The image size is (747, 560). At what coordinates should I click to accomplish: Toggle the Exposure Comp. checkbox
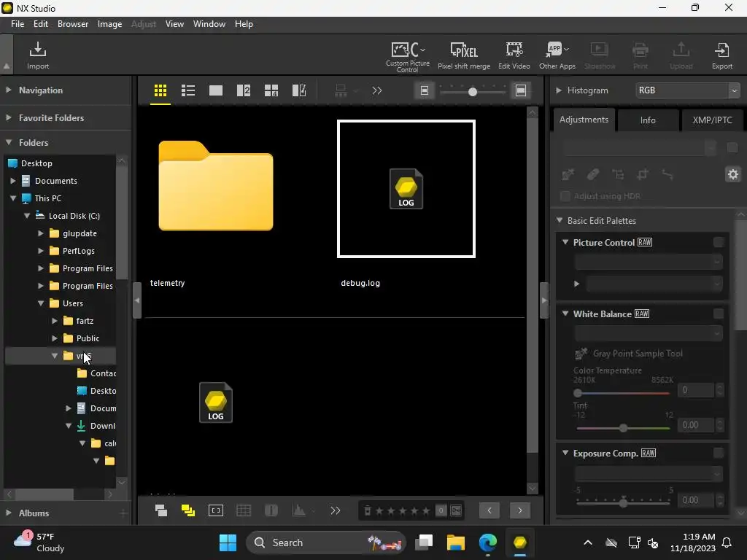click(719, 454)
